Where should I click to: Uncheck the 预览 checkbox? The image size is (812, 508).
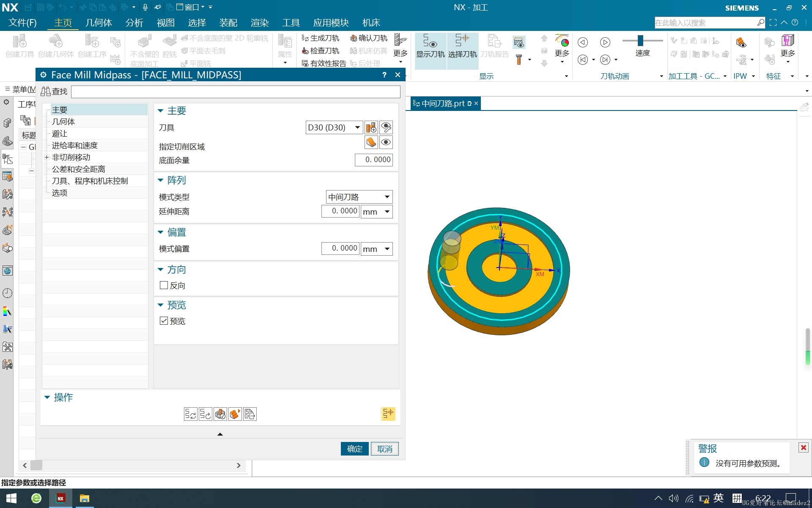coord(164,321)
